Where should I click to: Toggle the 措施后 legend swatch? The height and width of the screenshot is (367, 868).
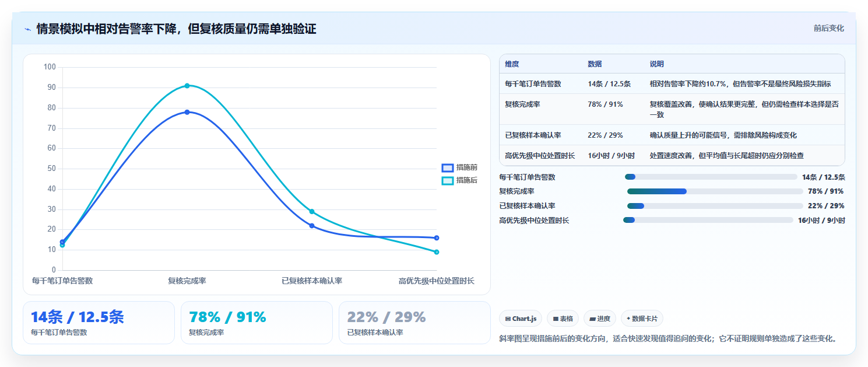click(x=447, y=180)
